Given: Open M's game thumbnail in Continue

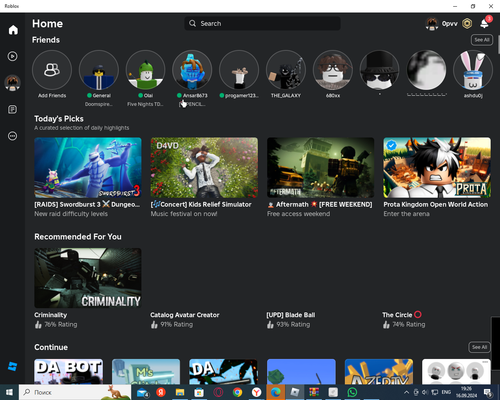Looking at the screenshot, I should 146,371.
